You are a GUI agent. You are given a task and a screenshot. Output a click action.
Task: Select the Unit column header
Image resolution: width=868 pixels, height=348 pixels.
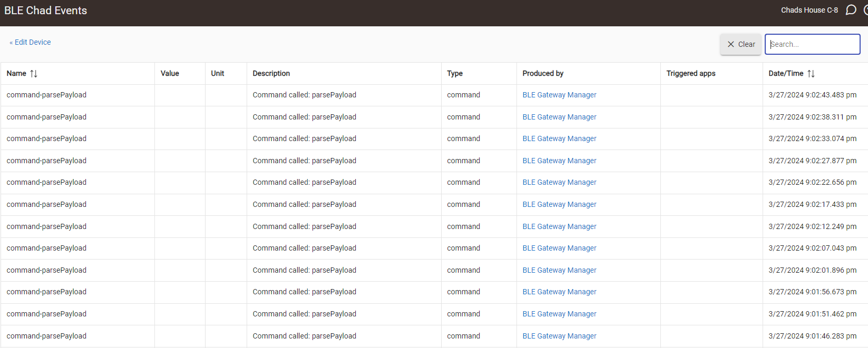click(218, 74)
